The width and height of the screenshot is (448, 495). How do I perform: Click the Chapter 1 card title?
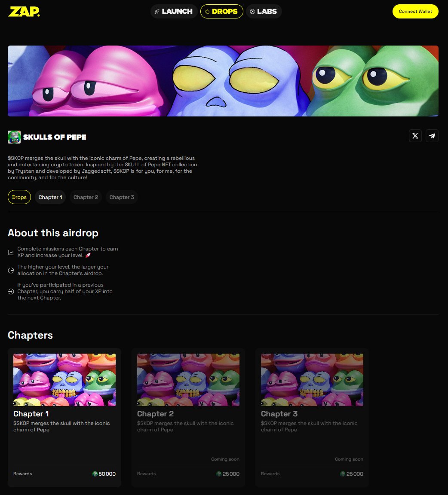(31, 413)
